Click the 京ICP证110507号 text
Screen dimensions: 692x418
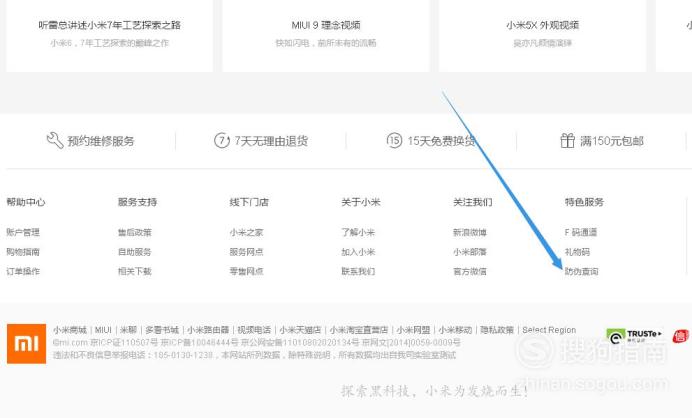124,343
